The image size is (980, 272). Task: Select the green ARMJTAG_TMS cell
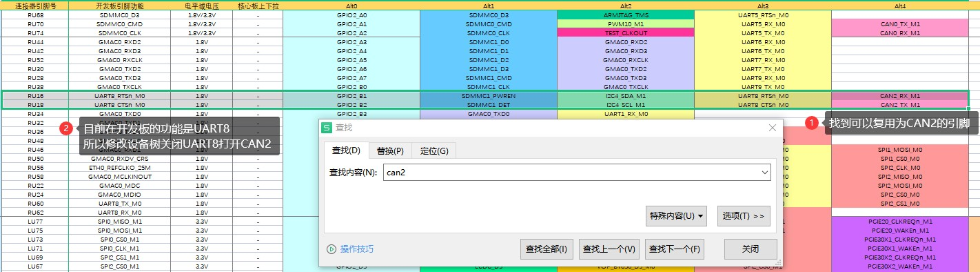(x=626, y=14)
